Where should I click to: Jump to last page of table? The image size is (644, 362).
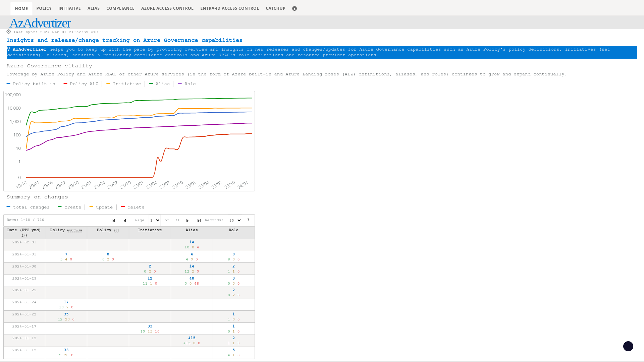pyautogui.click(x=199, y=221)
